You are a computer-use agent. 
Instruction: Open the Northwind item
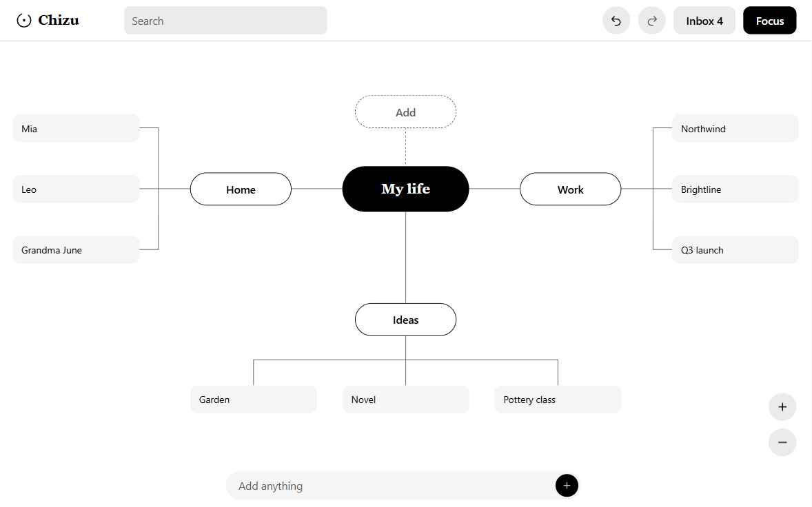[x=735, y=128]
